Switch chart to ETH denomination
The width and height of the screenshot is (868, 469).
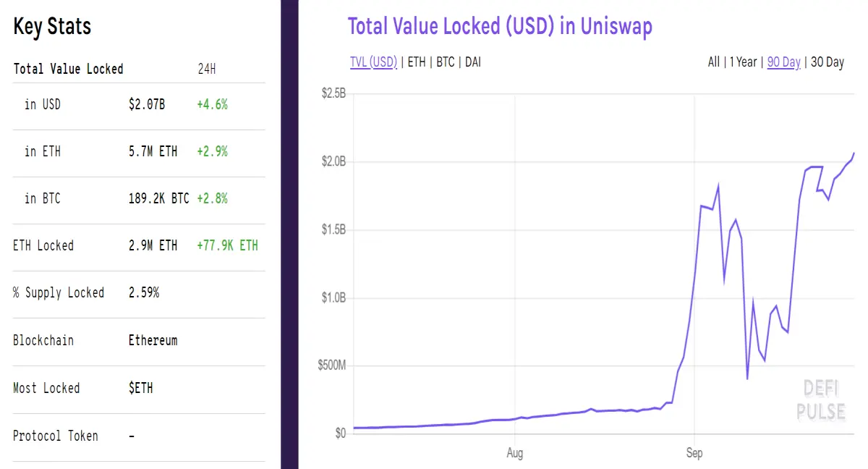click(417, 62)
